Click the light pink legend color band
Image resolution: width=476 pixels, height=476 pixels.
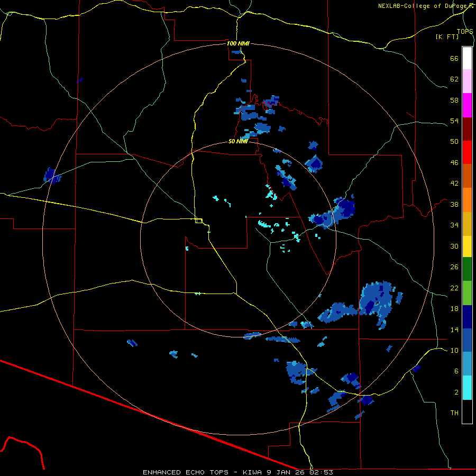467,81
